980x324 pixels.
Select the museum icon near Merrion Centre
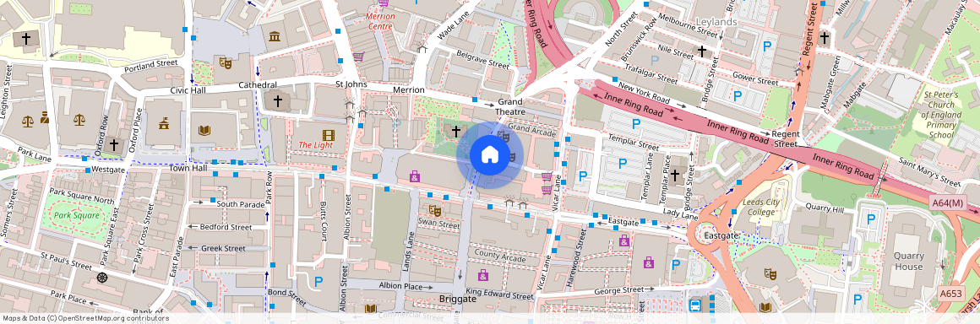tap(274, 36)
